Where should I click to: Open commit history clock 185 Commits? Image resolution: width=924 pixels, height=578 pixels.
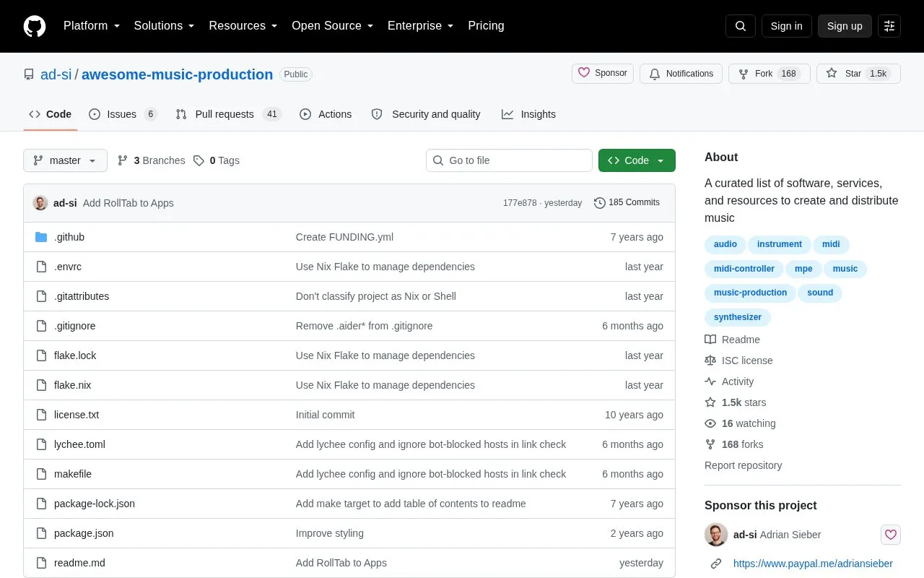pos(627,203)
